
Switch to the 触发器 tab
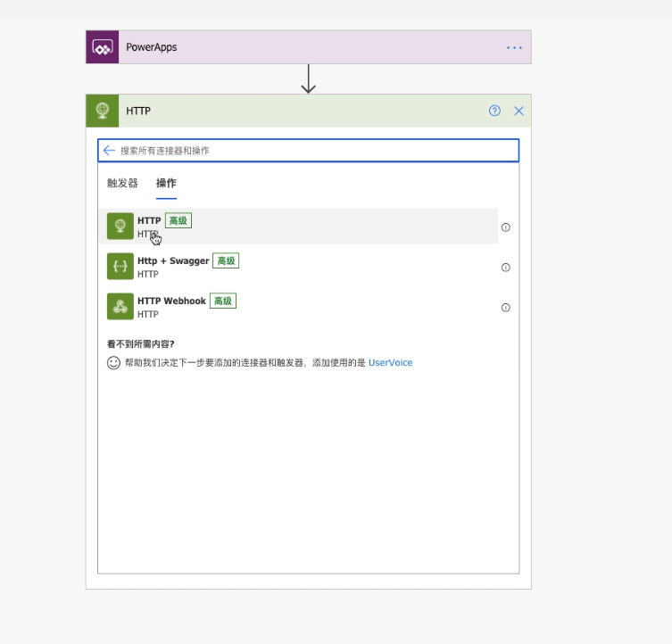(122, 184)
